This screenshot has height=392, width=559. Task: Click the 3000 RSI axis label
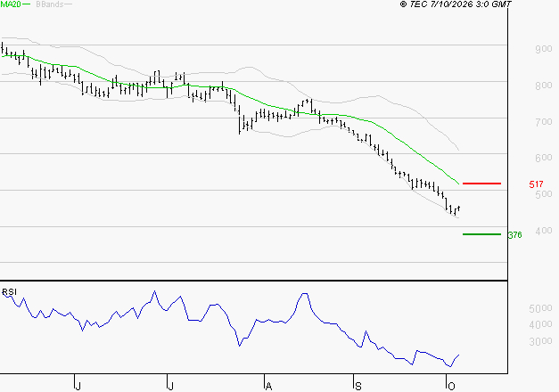point(541,341)
